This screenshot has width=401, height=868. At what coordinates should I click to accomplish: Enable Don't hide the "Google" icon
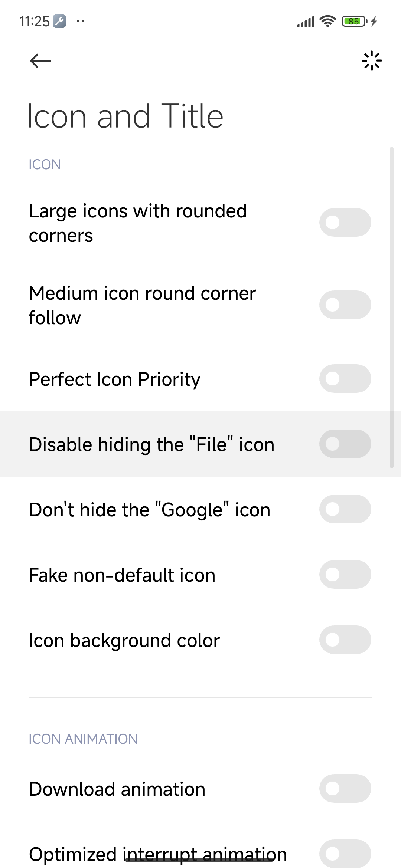(345, 509)
